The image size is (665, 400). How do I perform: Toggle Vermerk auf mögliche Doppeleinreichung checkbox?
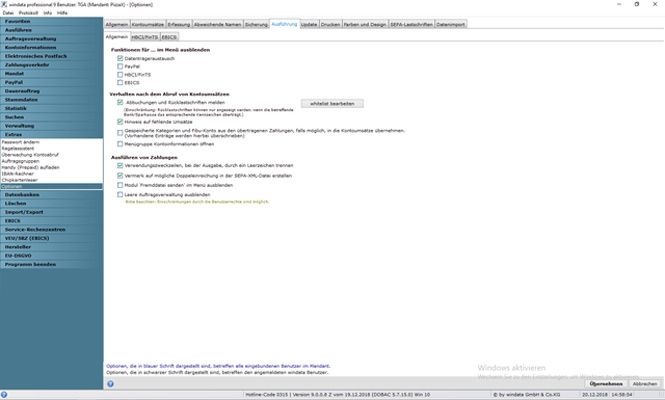pyautogui.click(x=120, y=175)
